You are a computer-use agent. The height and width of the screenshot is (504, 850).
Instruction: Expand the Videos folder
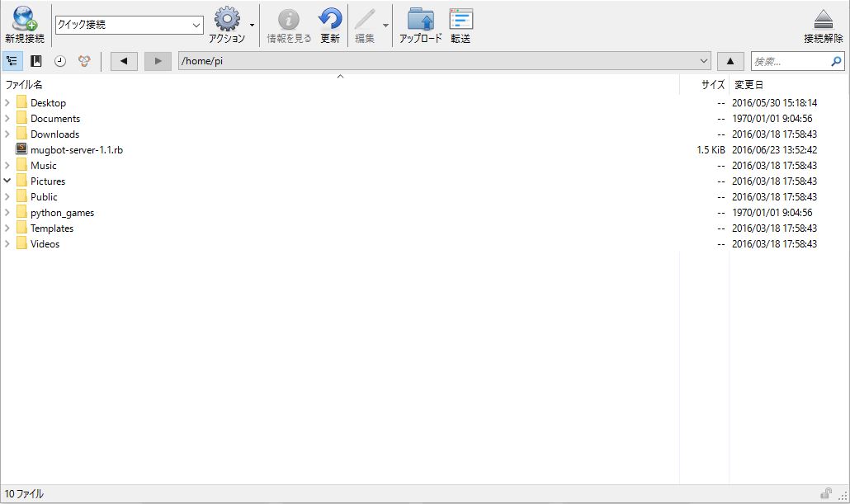click(7, 244)
